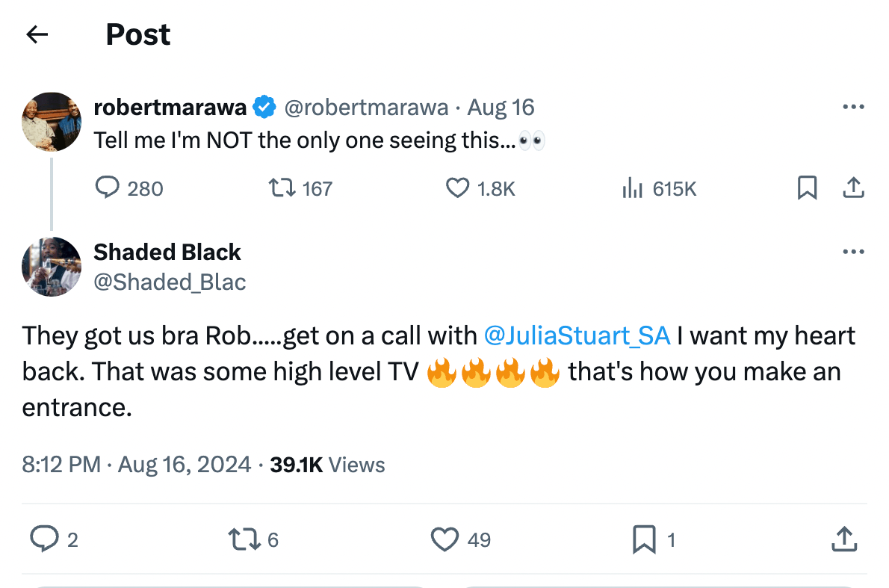Like Shaded Black's post with 49 likes

click(x=445, y=539)
